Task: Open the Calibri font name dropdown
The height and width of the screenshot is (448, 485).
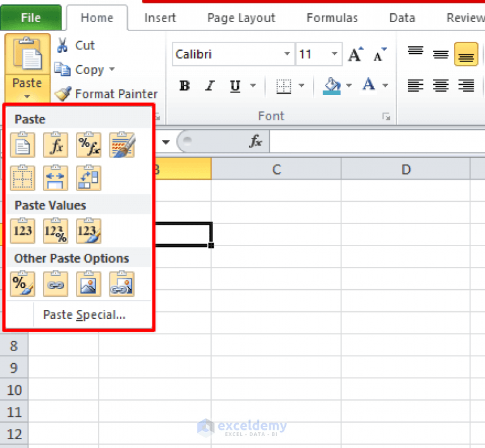Action: (287, 54)
